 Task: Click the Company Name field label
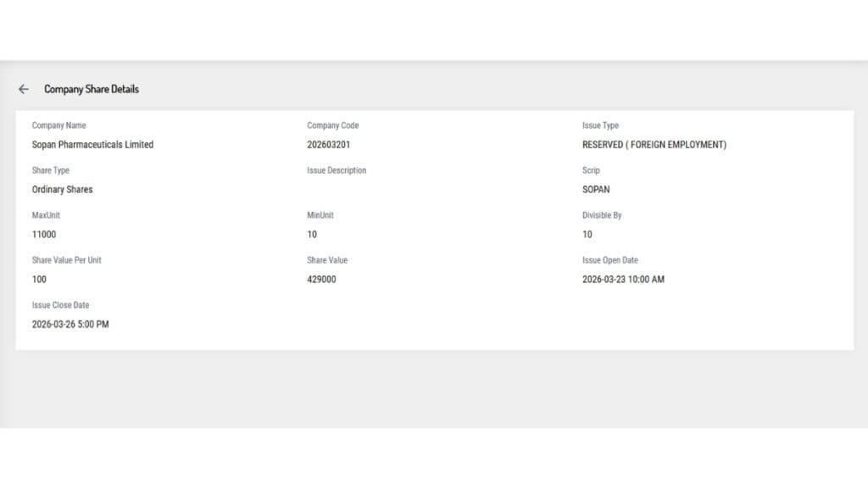[x=58, y=125]
